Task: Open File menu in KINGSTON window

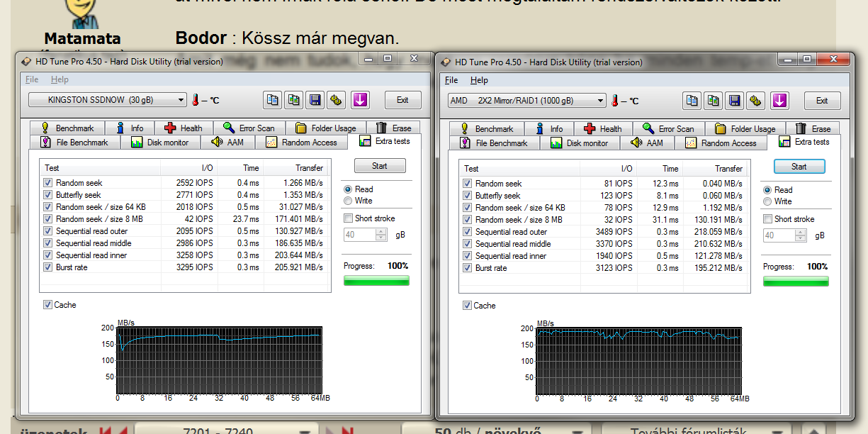Action: [32, 79]
